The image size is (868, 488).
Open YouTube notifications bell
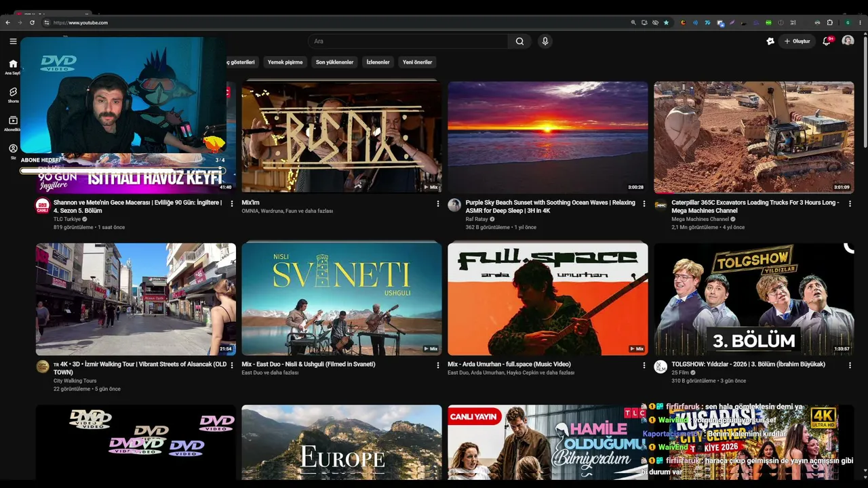click(827, 41)
